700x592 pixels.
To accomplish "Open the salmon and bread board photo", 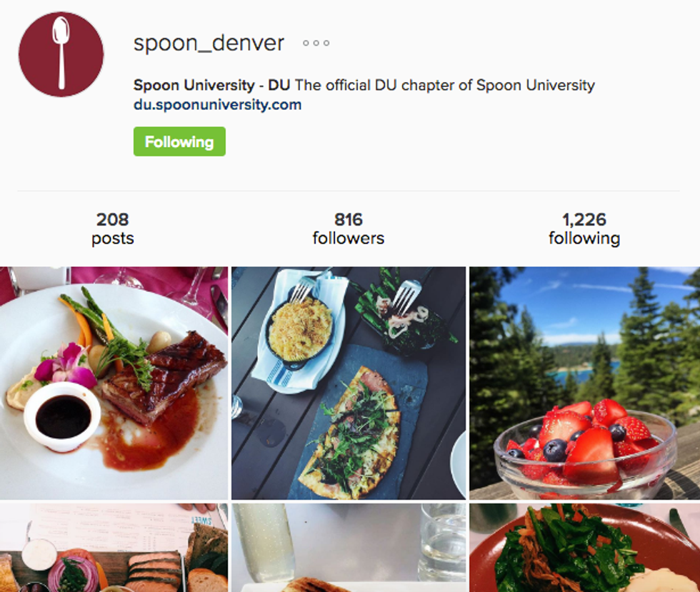I will pos(114,548).
